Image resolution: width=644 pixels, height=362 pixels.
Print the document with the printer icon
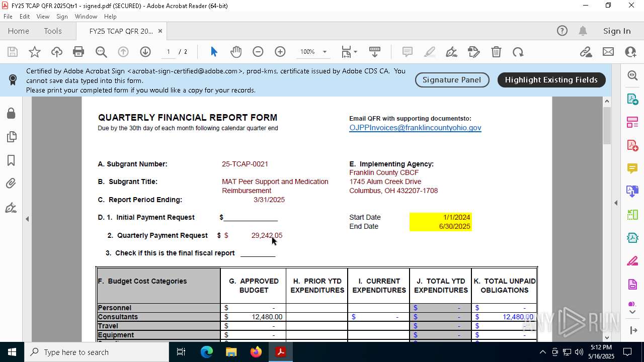click(x=78, y=52)
